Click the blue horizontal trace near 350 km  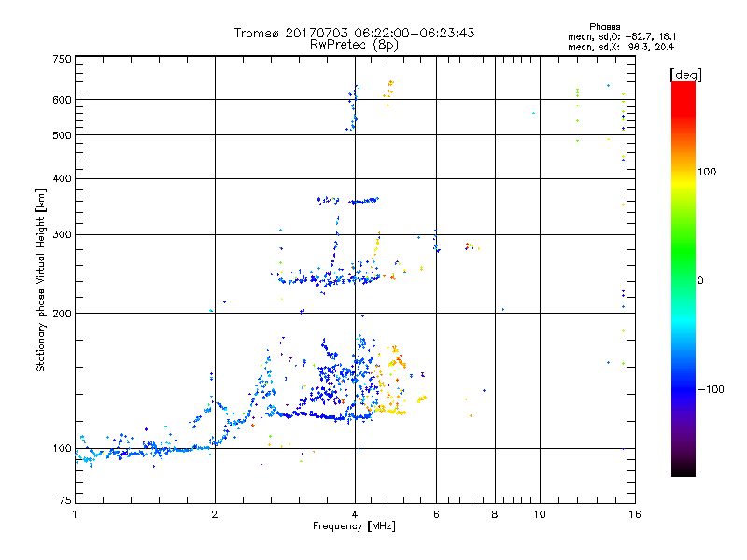point(363,201)
